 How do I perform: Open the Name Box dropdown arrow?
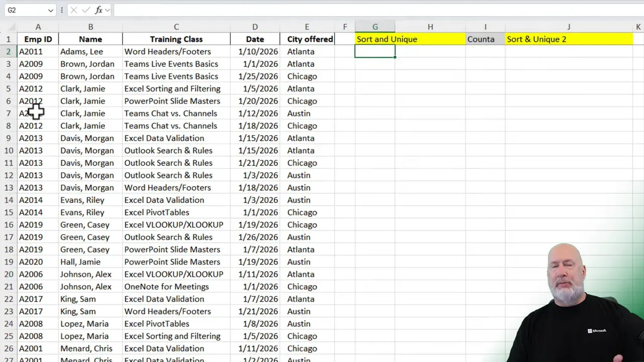pos(50,10)
